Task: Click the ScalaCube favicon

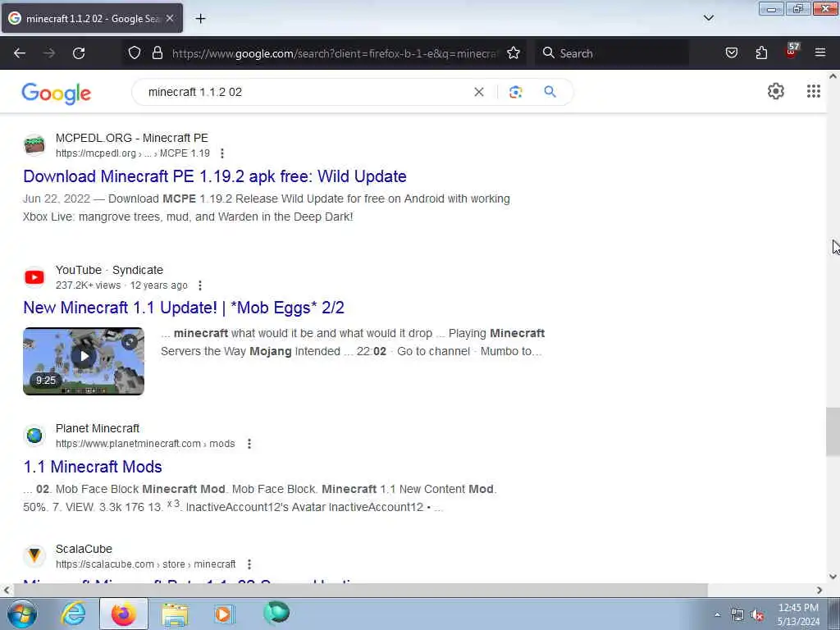Action: tap(34, 556)
